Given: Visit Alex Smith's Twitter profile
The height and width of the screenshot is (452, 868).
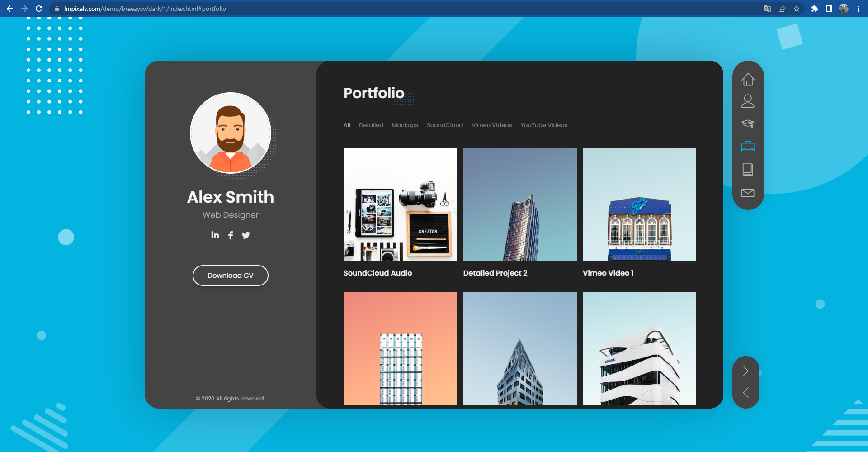Looking at the screenshot, I should coord(245,235).
